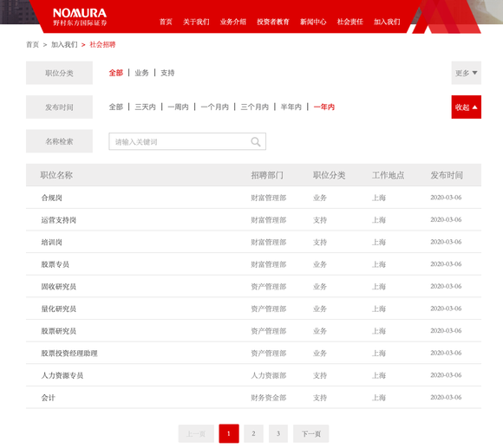Open 新闻中心 navigation menu
The width and height of the screenshot is (503, 448).
(313, 22)
